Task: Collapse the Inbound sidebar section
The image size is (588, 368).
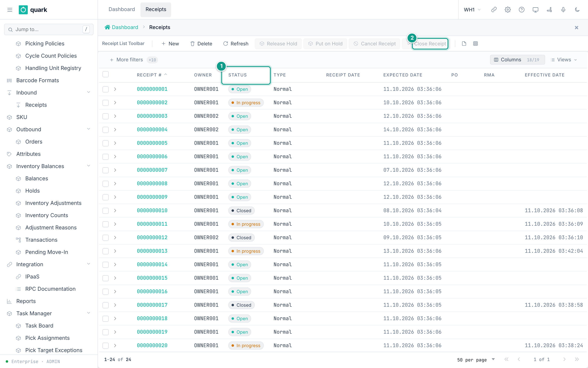Action: pyautogui.click(x=89, y=92)
